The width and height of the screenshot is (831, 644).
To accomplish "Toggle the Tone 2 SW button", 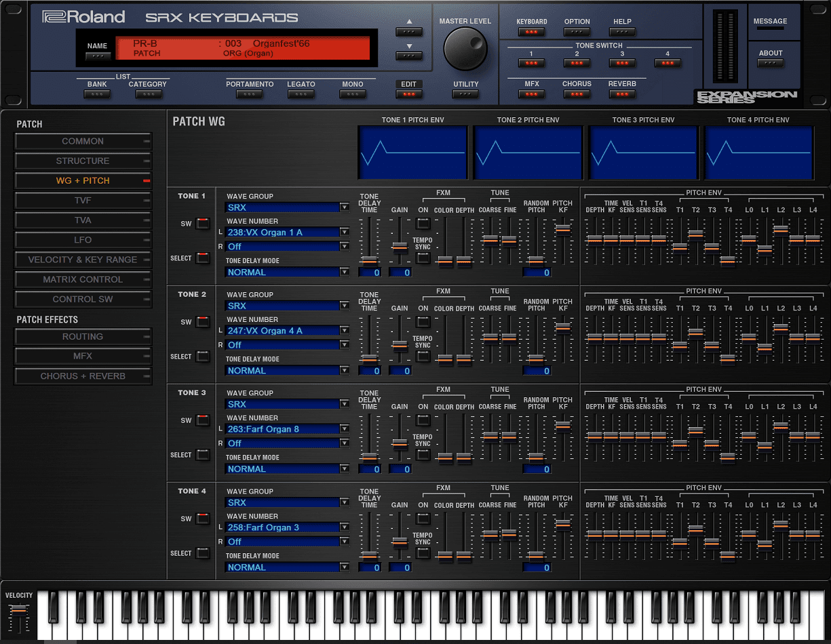I will 203,322.
